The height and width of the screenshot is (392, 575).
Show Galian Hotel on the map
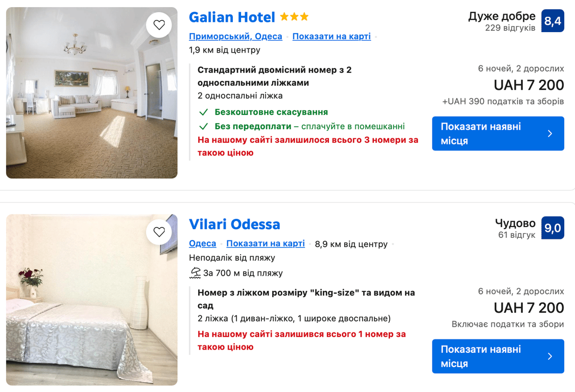[331, 36]
